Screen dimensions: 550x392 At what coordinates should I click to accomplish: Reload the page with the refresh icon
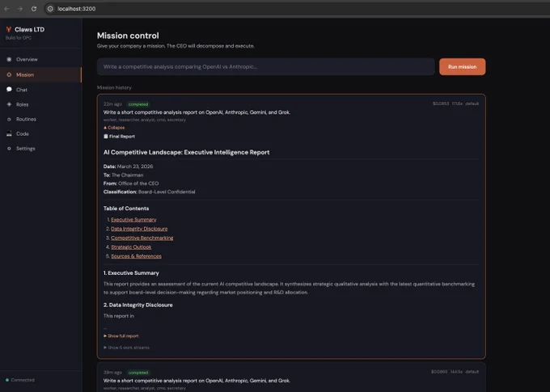[34, 8]
